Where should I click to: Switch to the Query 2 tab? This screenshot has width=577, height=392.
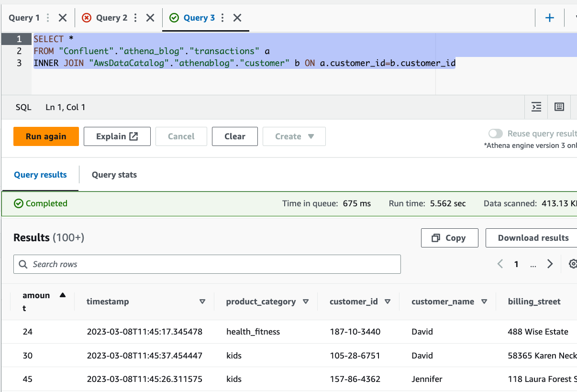tap(111, 18)
